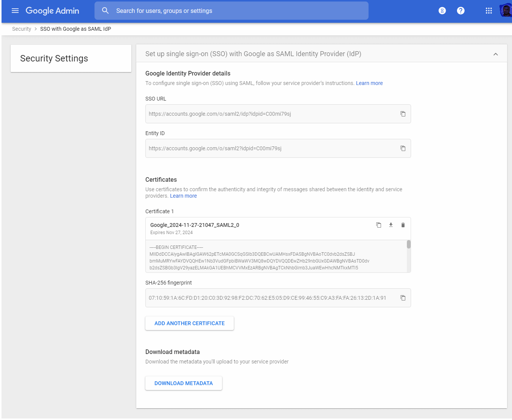Click the search magnifier icon
Viewport: 512px width, 420px height.
(106, 11)
